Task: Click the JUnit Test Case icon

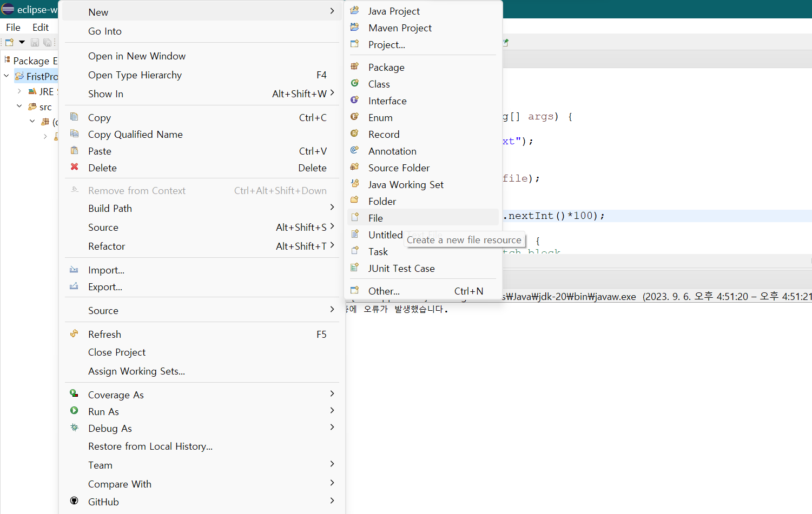Action: click(x=355, y=268)
